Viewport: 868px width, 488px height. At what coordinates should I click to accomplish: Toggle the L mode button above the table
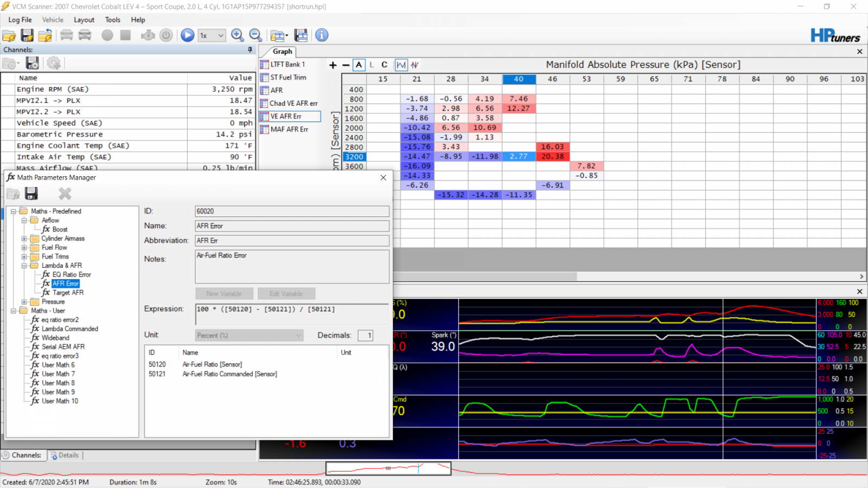[x=372, y=65]
